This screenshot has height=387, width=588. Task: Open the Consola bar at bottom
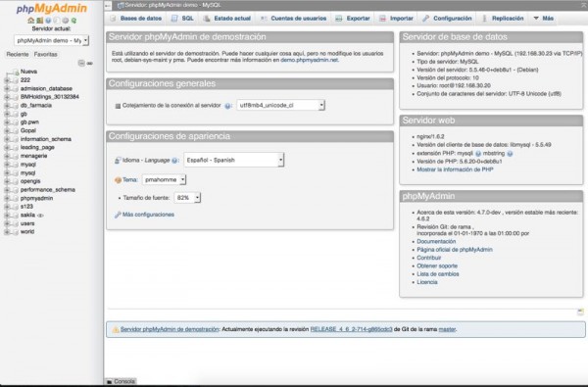[x=121, y=381]
